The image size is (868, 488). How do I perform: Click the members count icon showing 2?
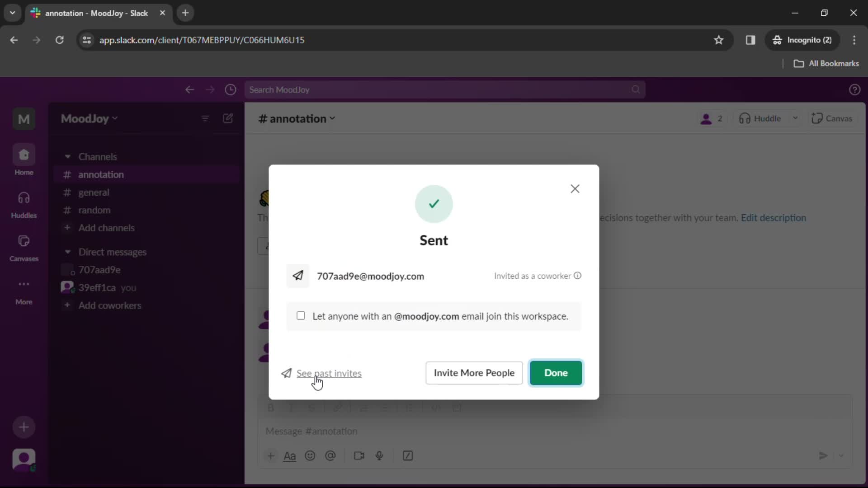coord(712,118)
